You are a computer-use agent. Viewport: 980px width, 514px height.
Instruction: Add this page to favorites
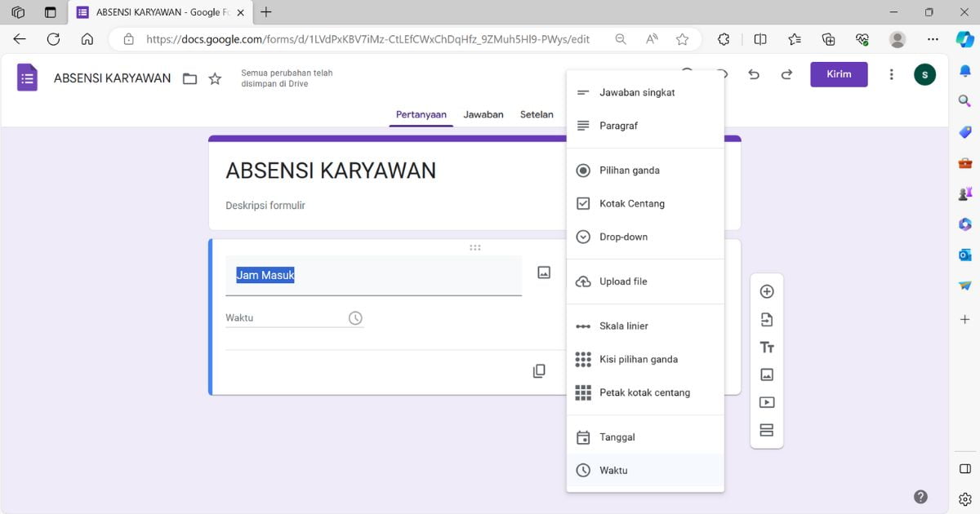click(x=682, y=39)
